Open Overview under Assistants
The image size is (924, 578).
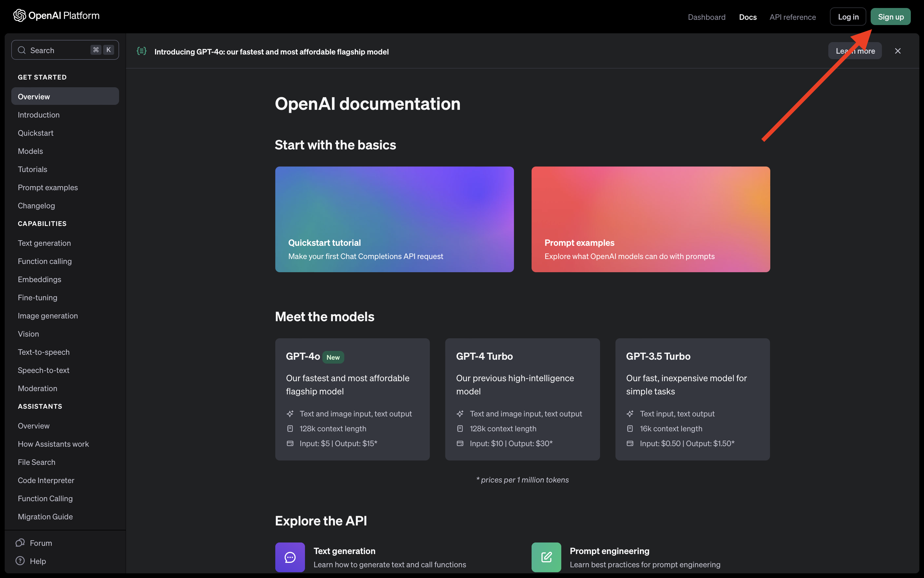65,426
